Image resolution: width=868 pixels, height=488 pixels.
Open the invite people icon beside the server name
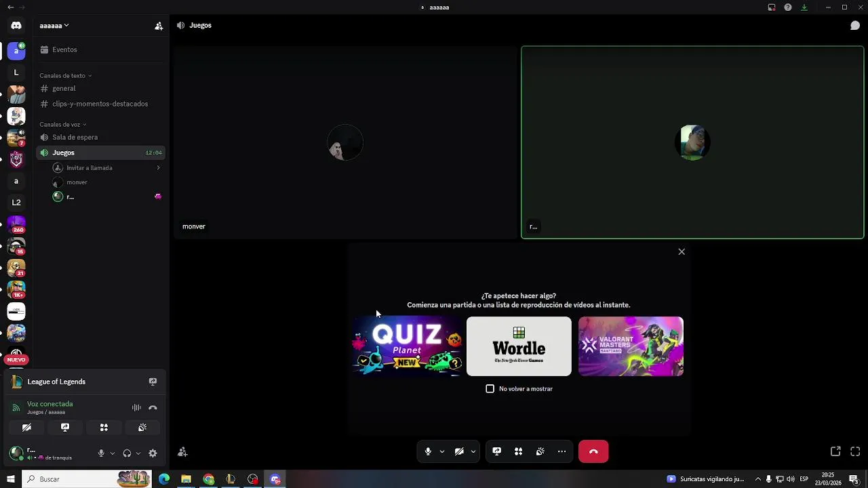click(x=159, y=26)
